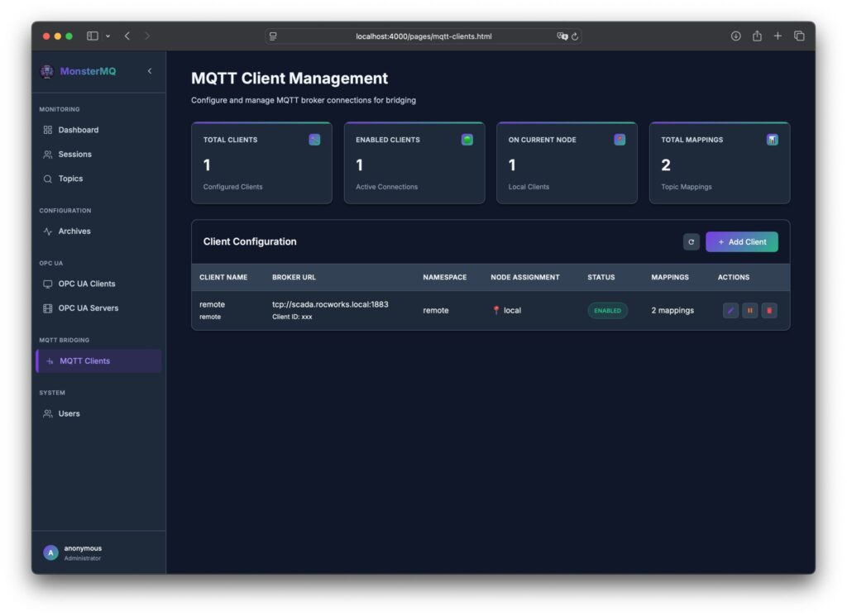
Task: Reload the page in browser toolbar
Action: click(x=575, y=36)
